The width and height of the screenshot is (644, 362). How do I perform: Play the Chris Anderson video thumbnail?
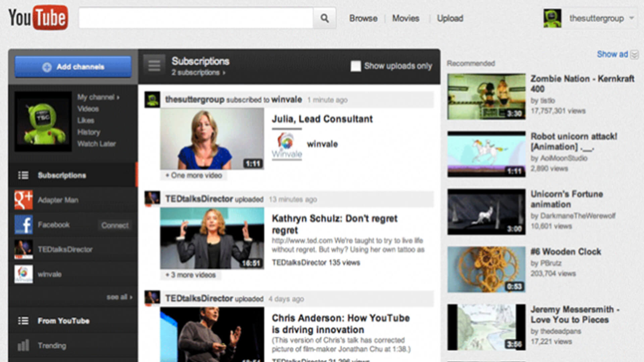pos(212,335)
